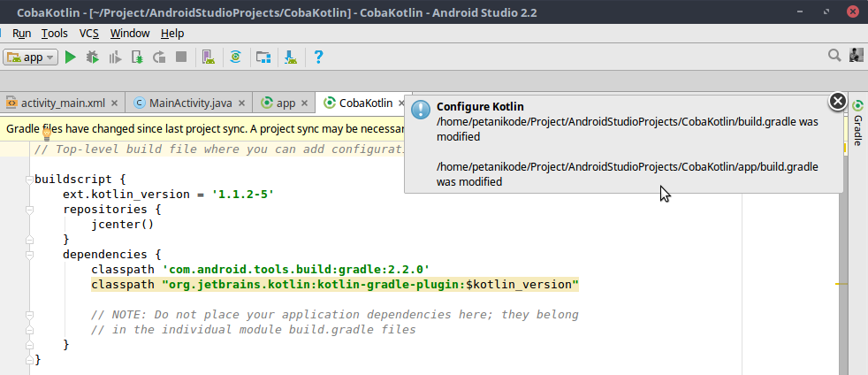Click the intention lightbulb icon in gutter

point(47,134)
